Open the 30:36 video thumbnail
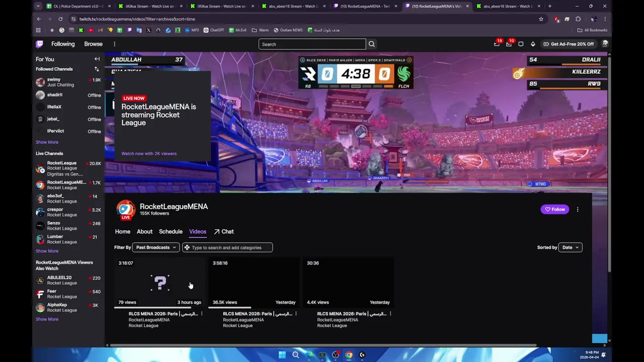 [348, 283]
